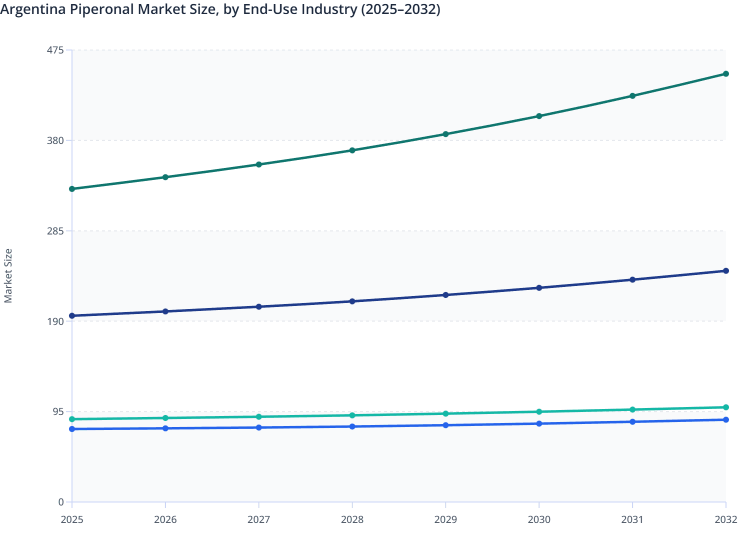The height and width of the screenshot is (560, 754).
Task: Select the 2028 point on navy blue line
Action: click(352, 300)
